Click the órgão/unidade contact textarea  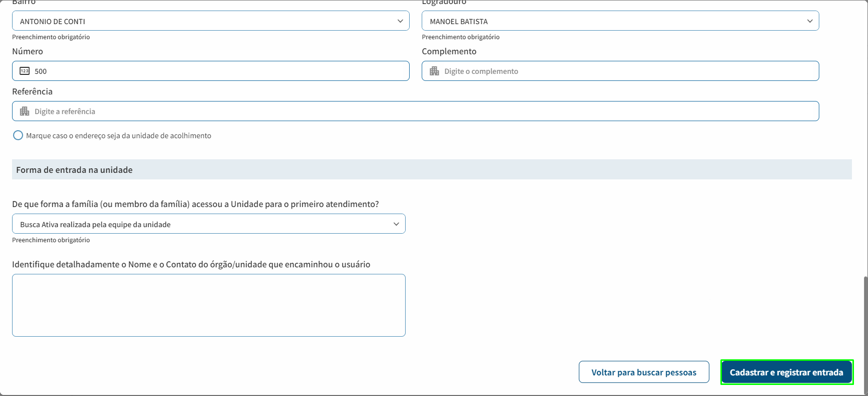point(208,305)
